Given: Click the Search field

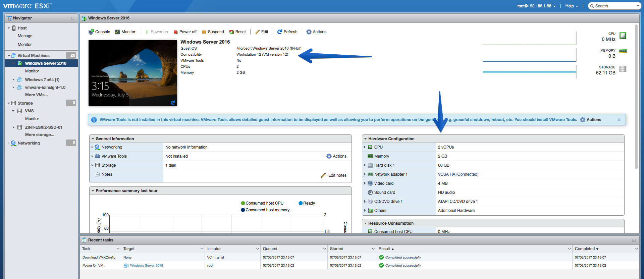Looking at the screenshot, I should coord(612,6).
